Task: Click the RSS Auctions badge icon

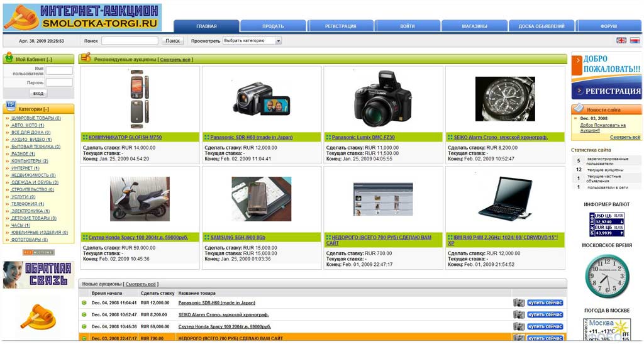Action: click(38, 252)
